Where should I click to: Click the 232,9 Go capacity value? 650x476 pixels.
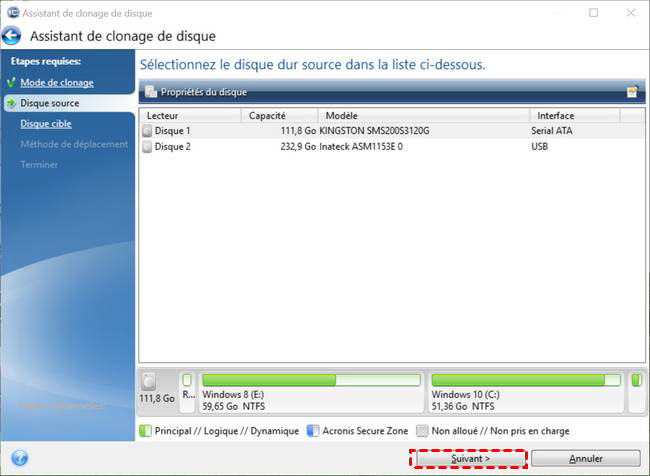point(298,147)
